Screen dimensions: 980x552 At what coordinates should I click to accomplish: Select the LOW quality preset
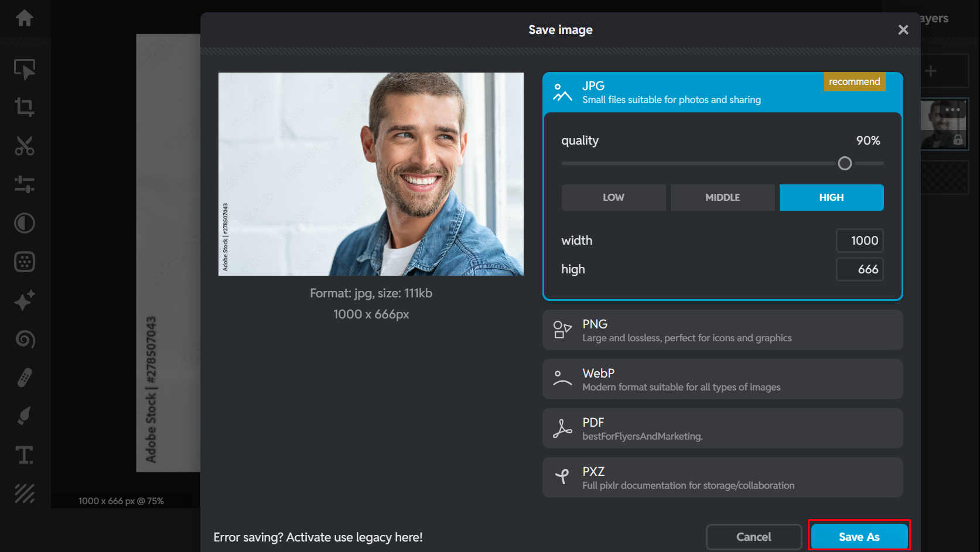point(613,197)
